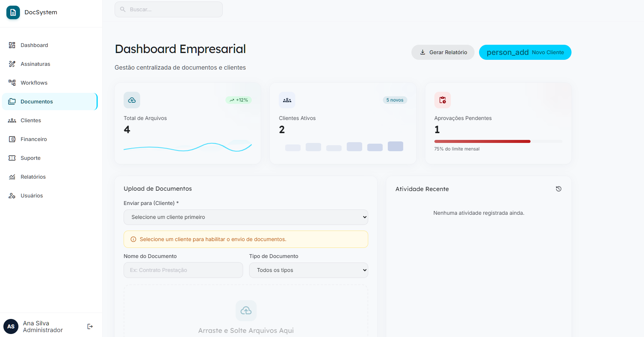644x337 pixels.
Task: Click 'Nenhuma atividade registrada ainda.' message
Action: [479, 213]
